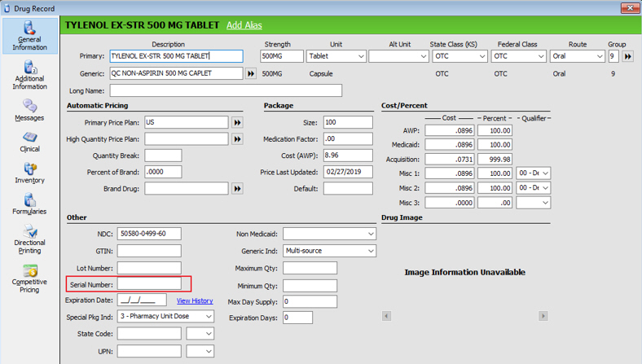Click the lookup arrow for High Quantity Price Plan

pyautogui.click(x=237, y=139)
